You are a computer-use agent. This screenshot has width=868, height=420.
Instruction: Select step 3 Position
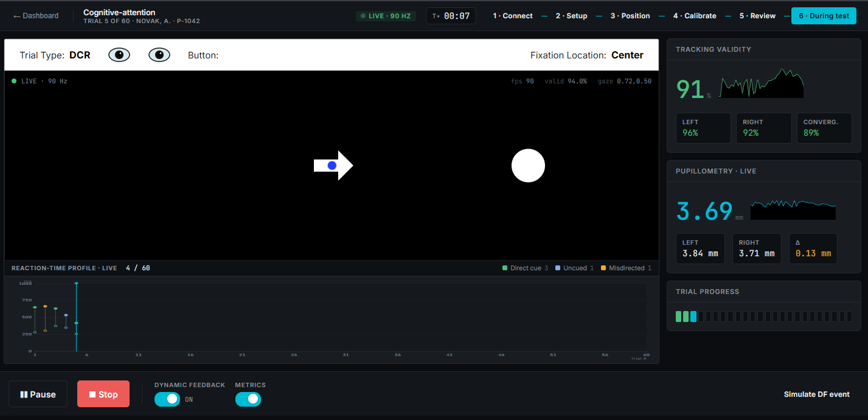click(630, 16)
